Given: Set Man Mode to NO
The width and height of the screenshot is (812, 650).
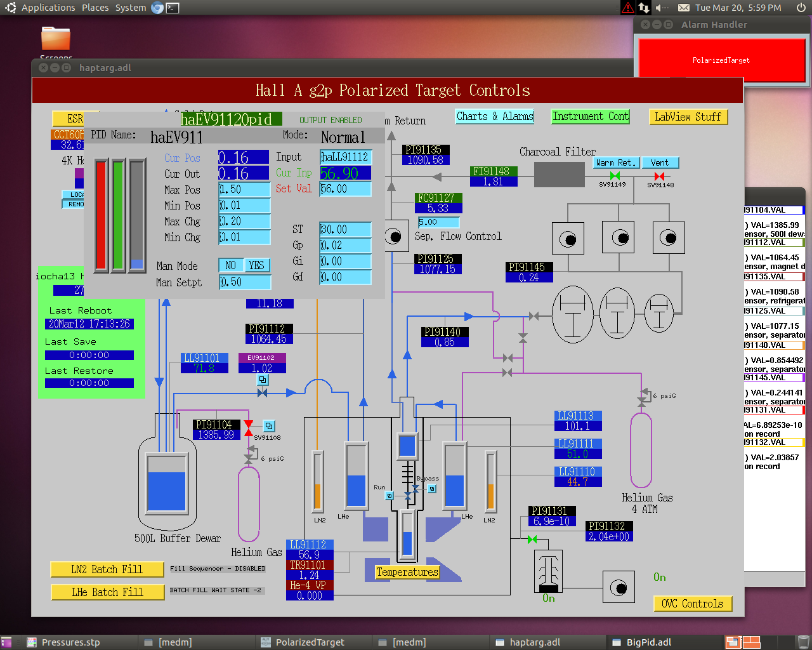Looking at the screenshot, I should coord(230,265).
